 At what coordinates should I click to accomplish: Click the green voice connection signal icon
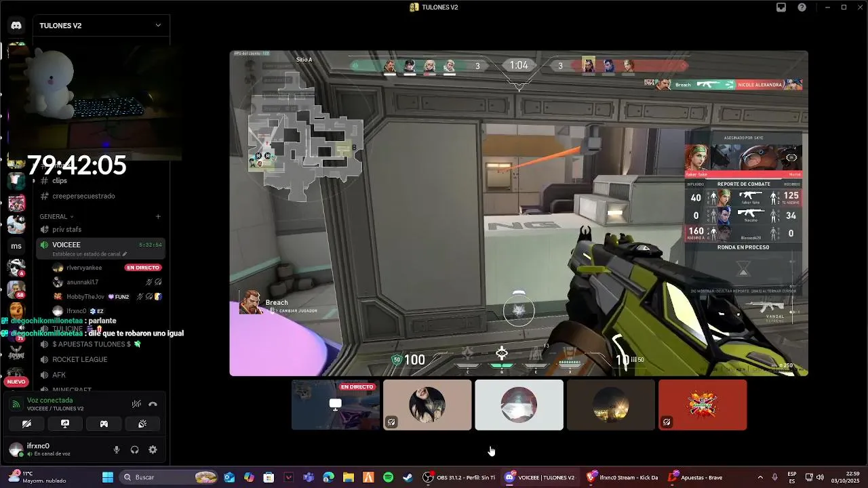coord(16,404)
